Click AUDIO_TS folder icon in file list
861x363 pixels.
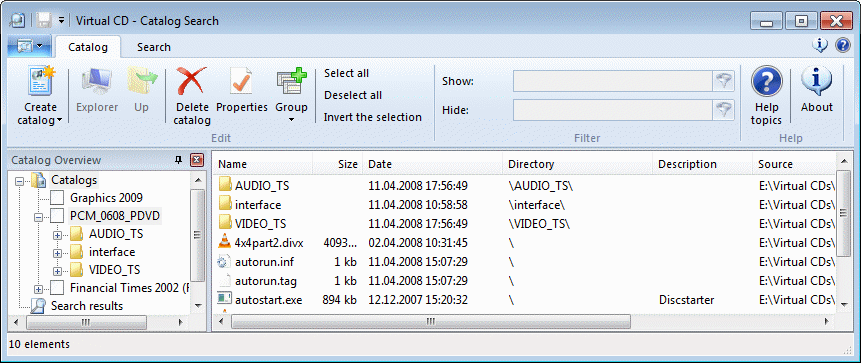pos(226,185)
